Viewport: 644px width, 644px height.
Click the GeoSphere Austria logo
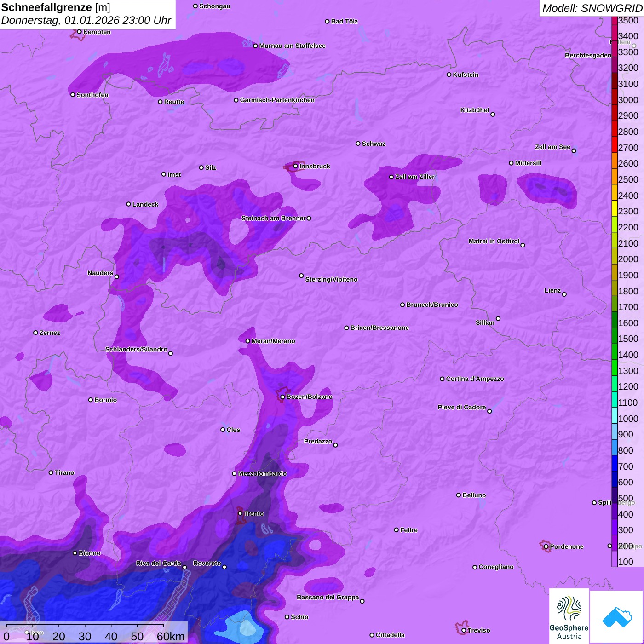pos(569,616)
